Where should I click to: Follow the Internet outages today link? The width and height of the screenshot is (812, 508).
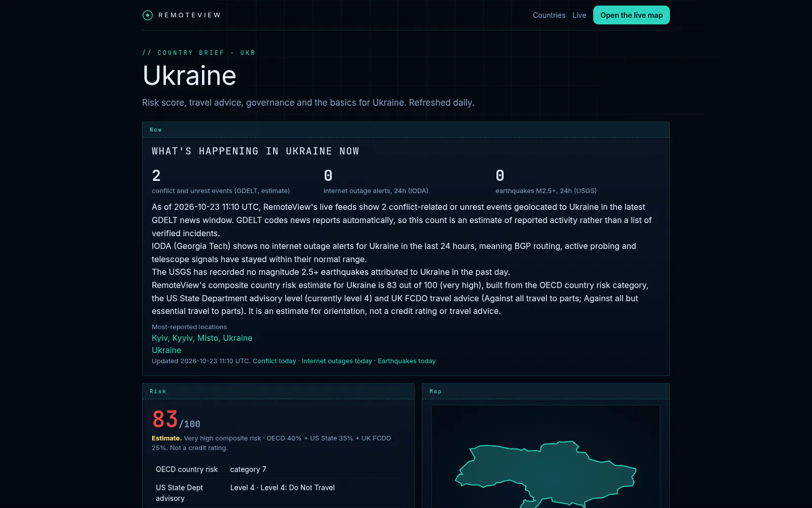336,361
